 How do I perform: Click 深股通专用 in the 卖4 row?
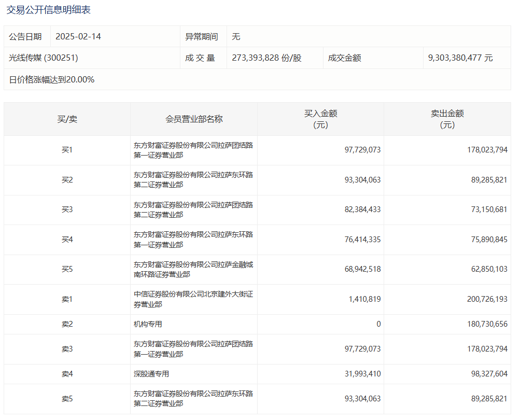pos(151,374)
